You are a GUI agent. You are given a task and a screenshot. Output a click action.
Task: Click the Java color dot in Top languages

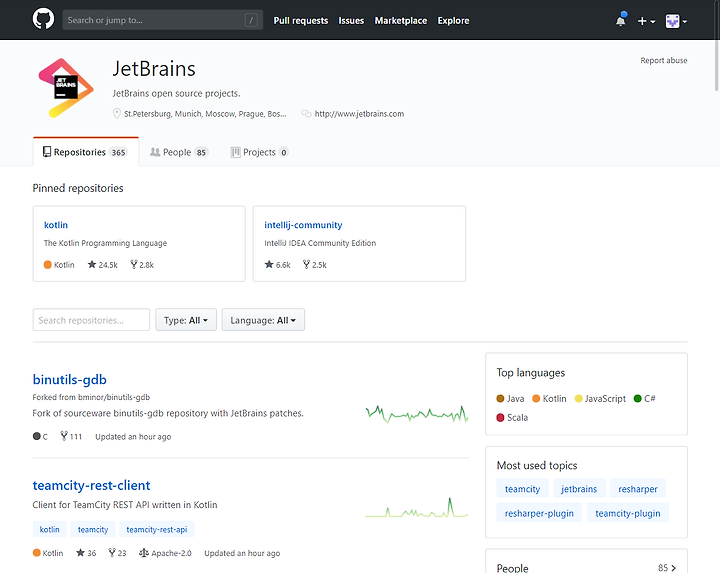(501, 399)
